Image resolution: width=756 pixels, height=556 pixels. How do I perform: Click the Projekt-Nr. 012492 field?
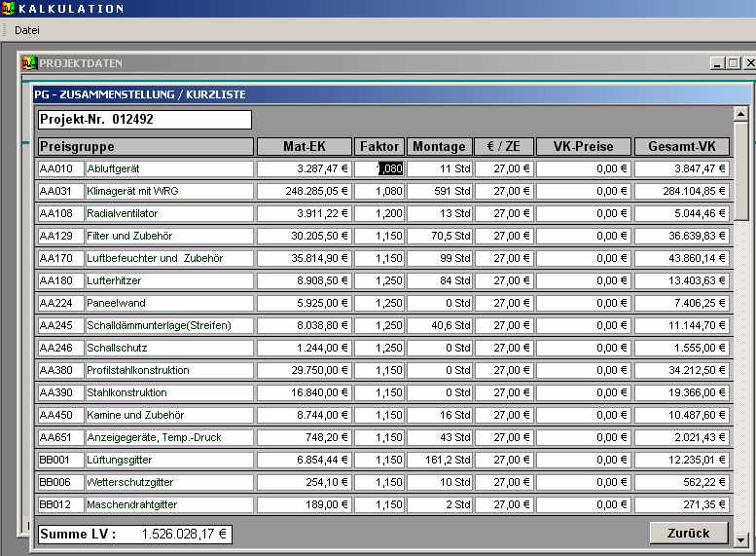tap(144, 120)
